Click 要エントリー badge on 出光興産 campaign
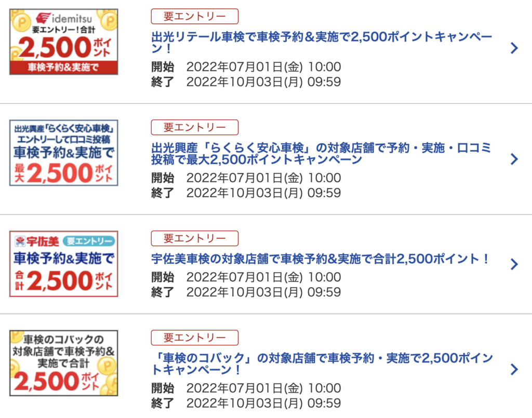 click(195, 127)
